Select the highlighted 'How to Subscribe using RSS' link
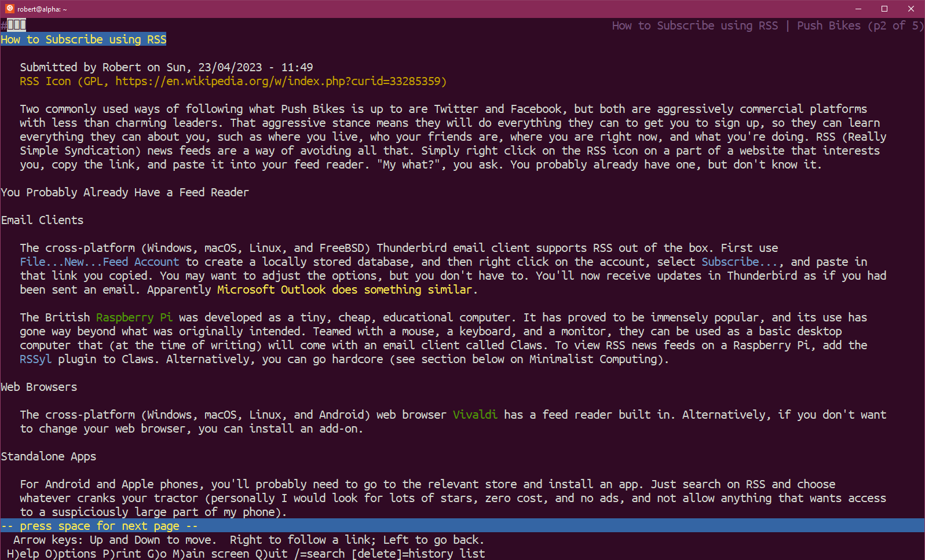925x560 pixels. (83, 39)
